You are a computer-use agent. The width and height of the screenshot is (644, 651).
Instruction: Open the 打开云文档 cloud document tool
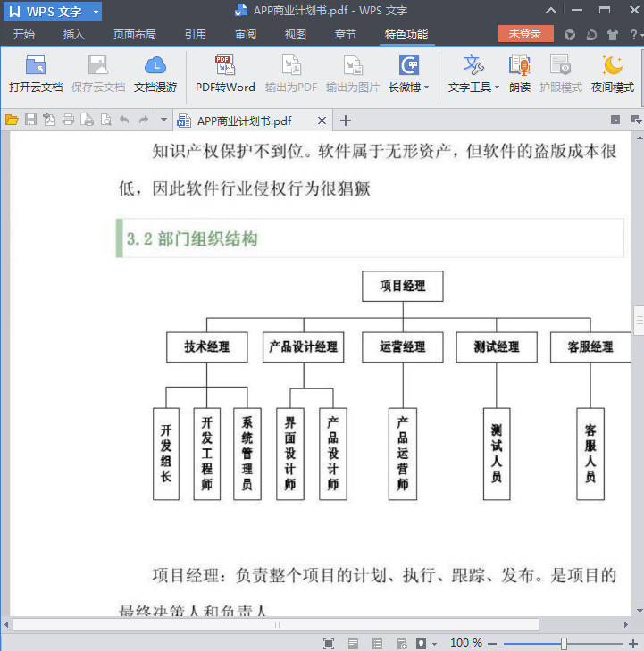click(x=36, y=74)
